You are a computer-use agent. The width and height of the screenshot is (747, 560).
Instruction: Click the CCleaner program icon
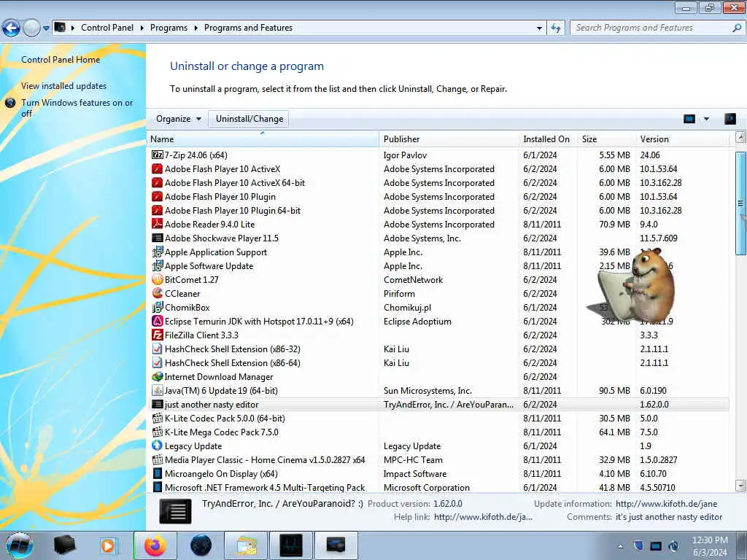tap(158, 293)
